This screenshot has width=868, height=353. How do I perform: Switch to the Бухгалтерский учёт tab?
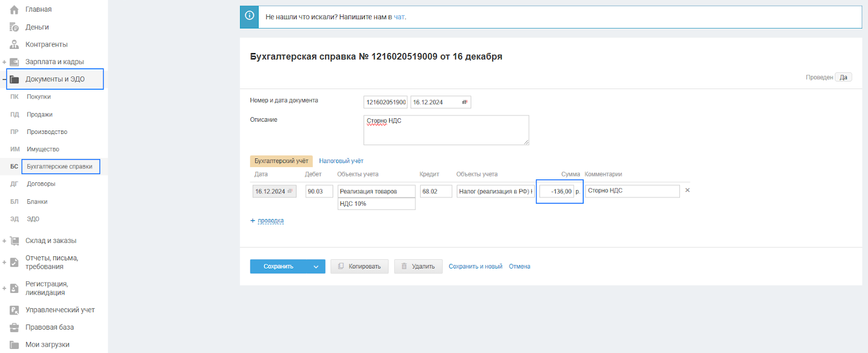[281, 161]
